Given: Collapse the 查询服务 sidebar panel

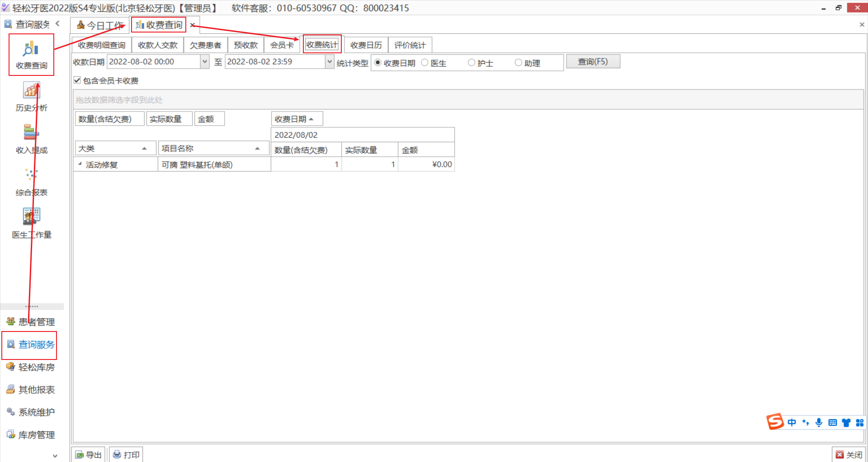Looking at the screenshot, I should point(57,23).
